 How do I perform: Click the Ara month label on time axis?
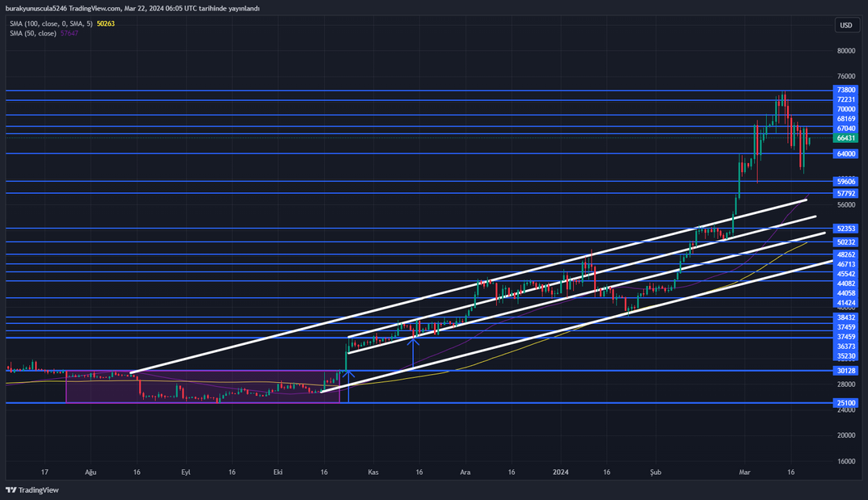pos(465,473)
